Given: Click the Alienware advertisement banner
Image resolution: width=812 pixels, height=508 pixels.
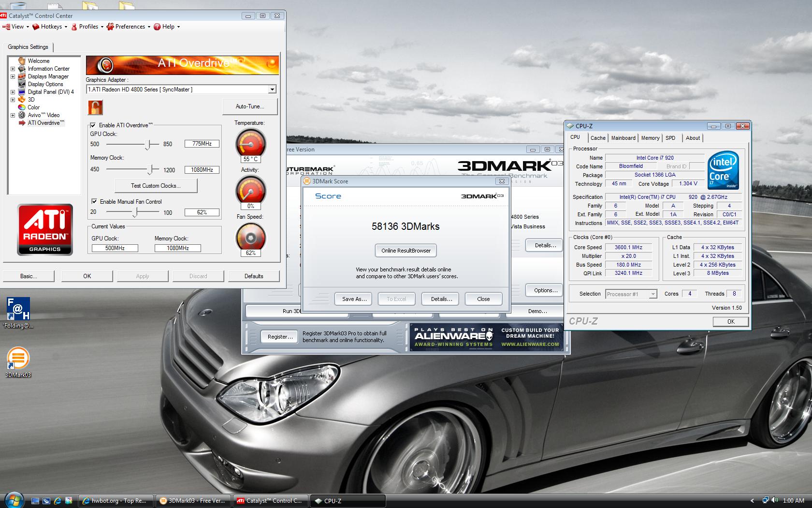Looking at the screenshot, I should pos(487,337).
